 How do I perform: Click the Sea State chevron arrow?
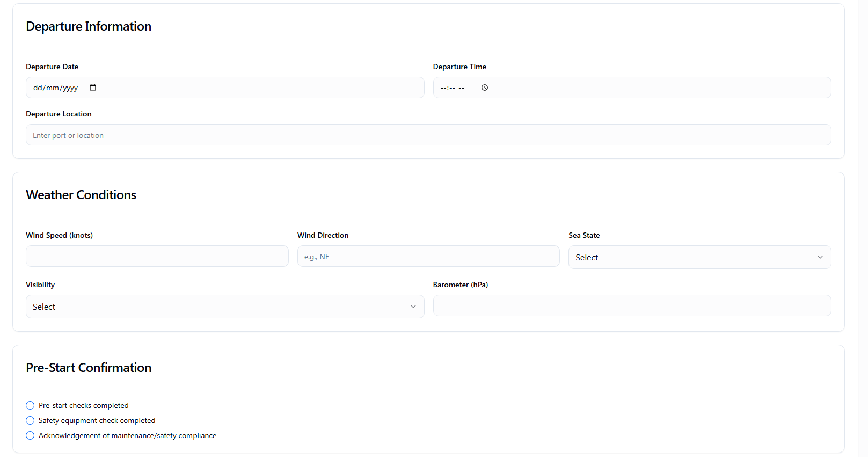(820, 257)
